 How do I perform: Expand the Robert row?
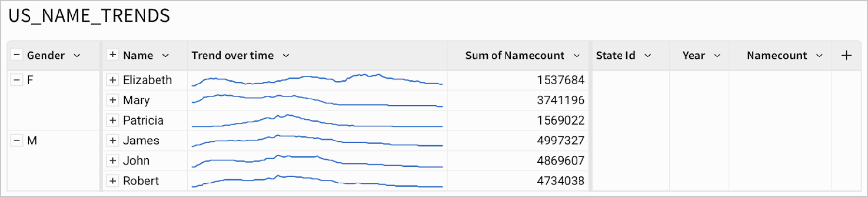click(113, 181)
